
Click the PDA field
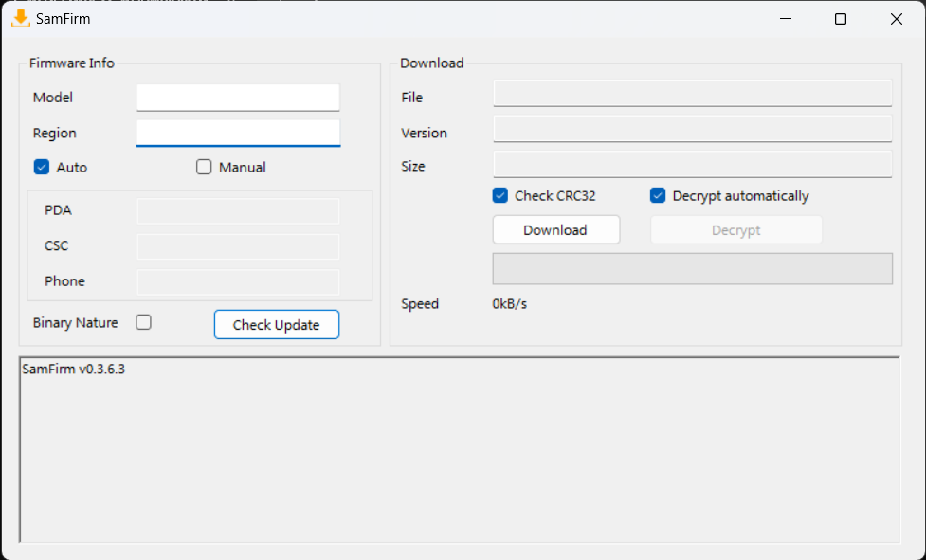238,210
